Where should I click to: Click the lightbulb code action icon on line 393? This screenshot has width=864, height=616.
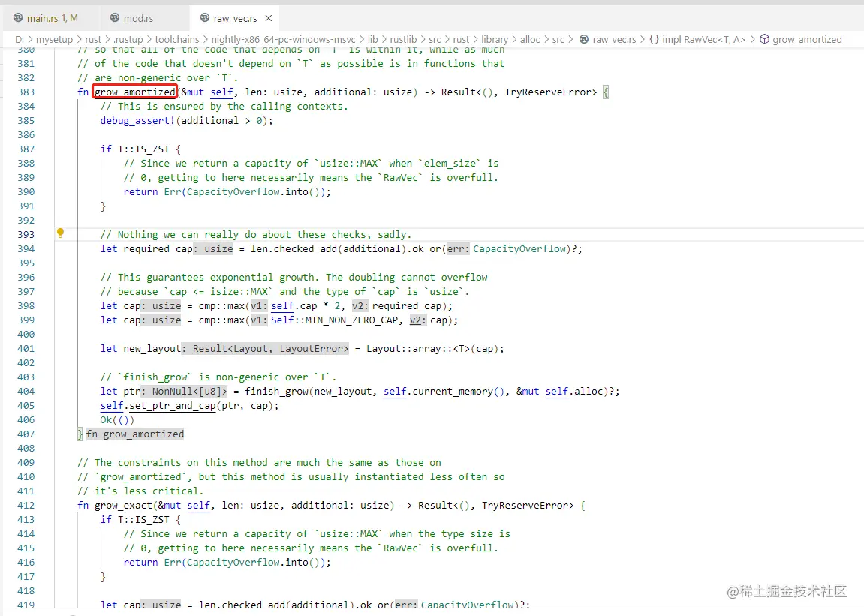coord(61,233)
